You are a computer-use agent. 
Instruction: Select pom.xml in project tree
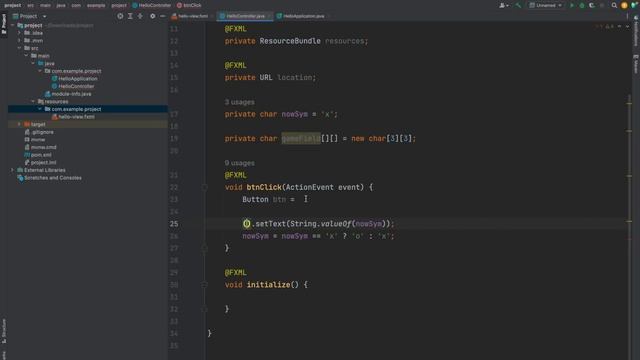click(x=38, y=155)
